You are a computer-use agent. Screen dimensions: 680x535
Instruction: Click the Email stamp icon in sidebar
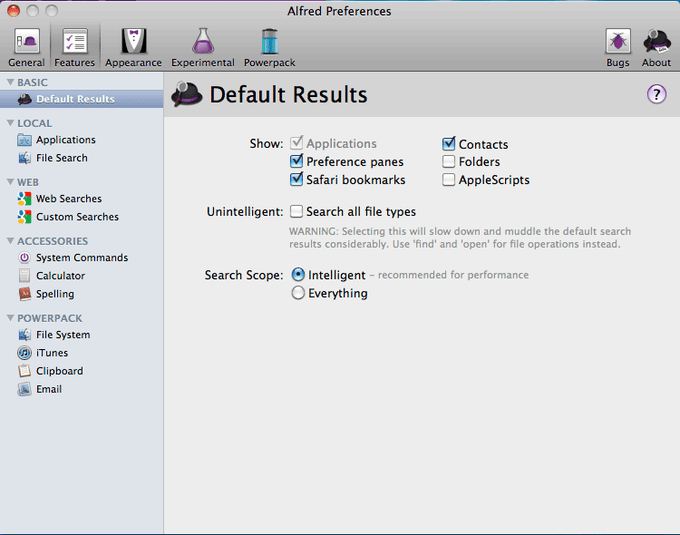pyautogui.click(x=24, y=389)
